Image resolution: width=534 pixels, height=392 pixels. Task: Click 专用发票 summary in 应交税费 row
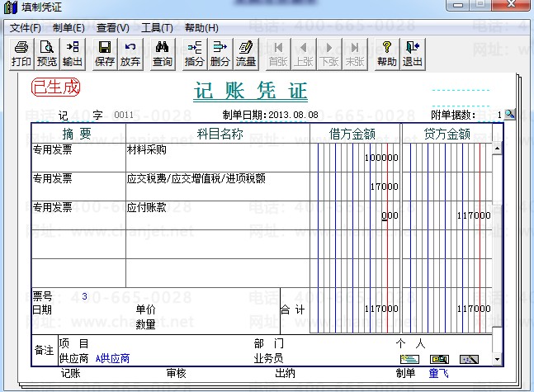[x=78, y=187]
